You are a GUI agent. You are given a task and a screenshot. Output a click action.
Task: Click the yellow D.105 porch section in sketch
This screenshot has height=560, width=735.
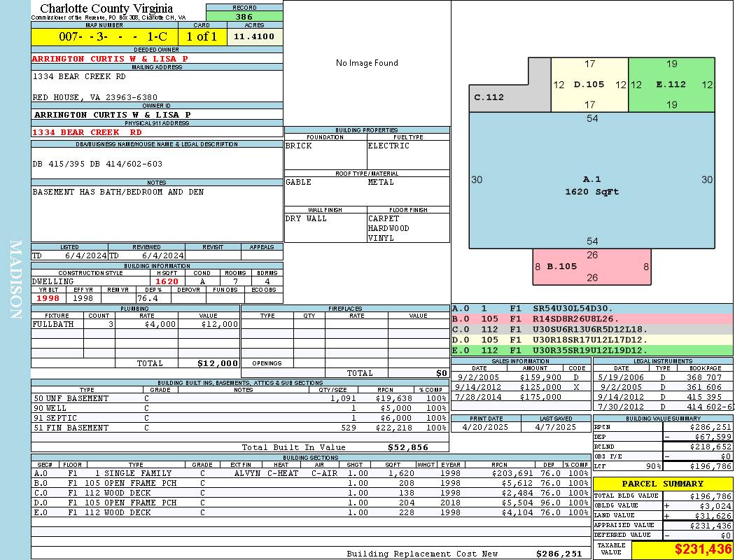(x=589, y=85)
